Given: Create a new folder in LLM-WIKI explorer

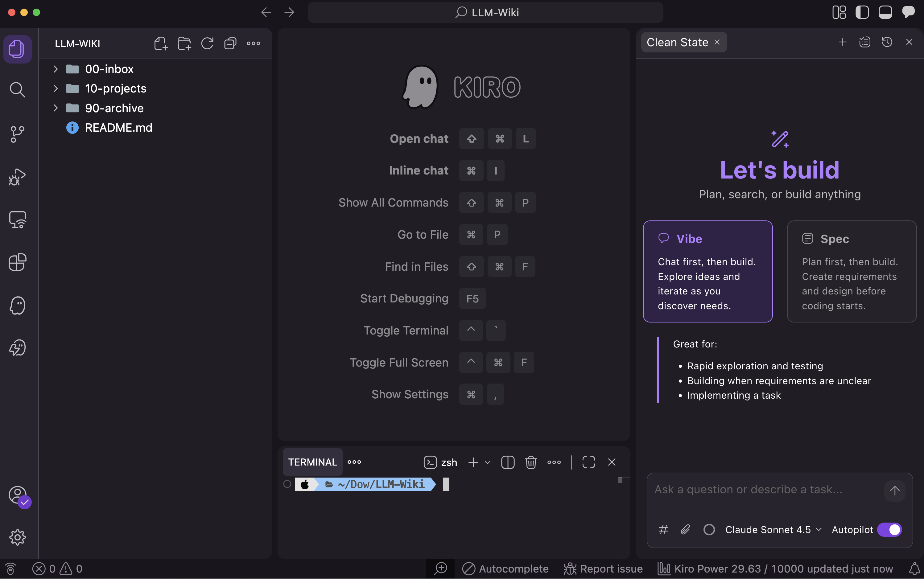Looking at the screenshot, I should click(184, 43).
